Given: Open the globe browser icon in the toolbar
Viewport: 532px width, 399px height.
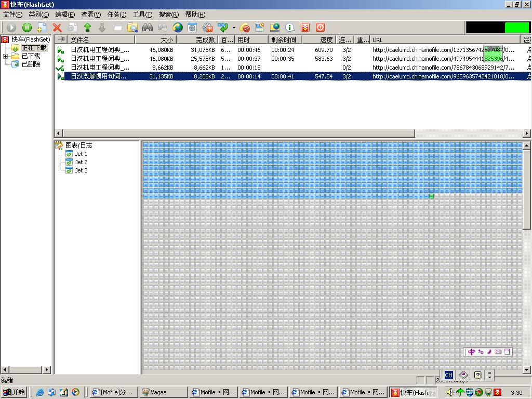Looking at the screenshot, I should pos(178,28).
